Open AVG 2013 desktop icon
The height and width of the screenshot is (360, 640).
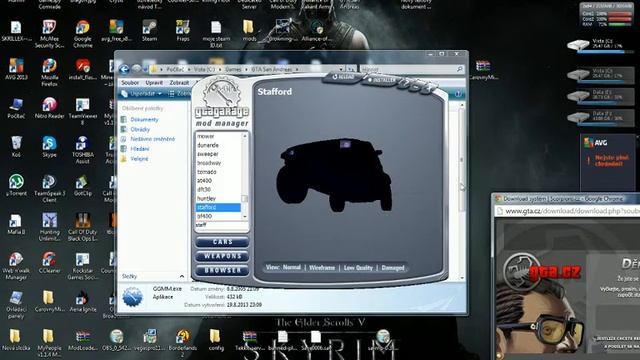coord(16,69)
